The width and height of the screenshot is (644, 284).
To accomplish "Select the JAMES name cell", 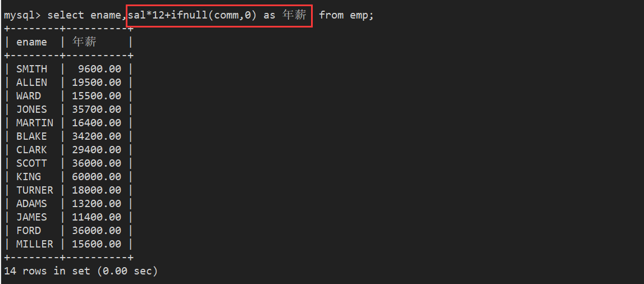I will pyautogui.click(x=31, y=217).
